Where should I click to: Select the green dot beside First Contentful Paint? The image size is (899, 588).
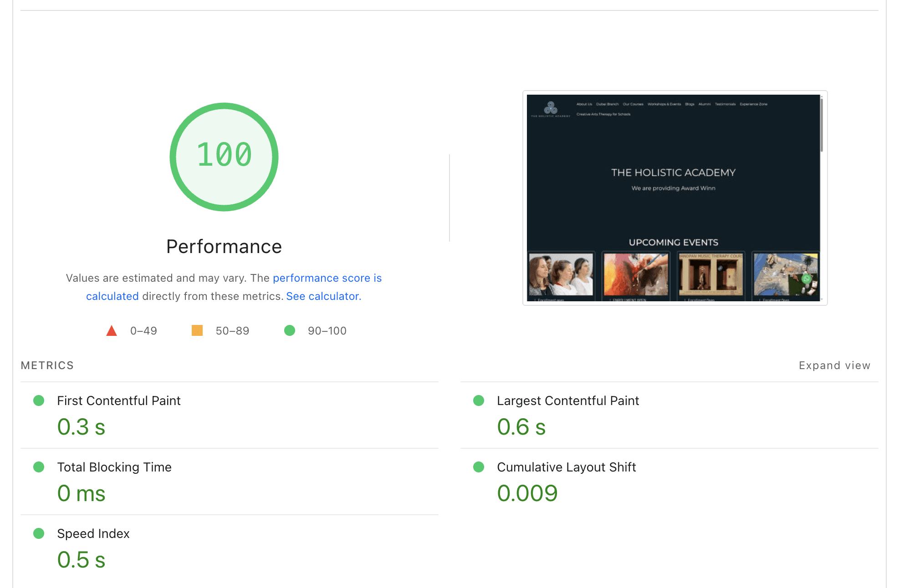click(39, 400)
